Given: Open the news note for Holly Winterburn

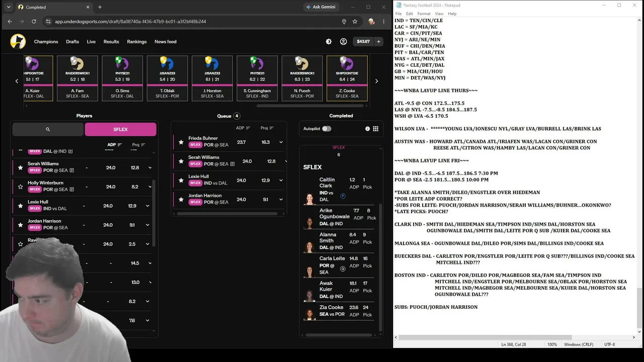Looking at the screenshot, I should (71, 190).
